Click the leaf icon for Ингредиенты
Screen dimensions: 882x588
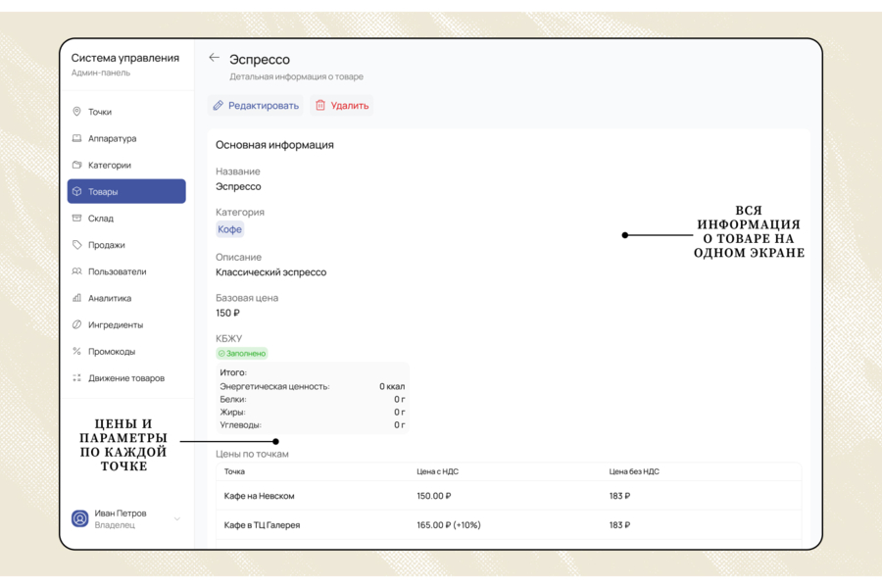[77, 324]
